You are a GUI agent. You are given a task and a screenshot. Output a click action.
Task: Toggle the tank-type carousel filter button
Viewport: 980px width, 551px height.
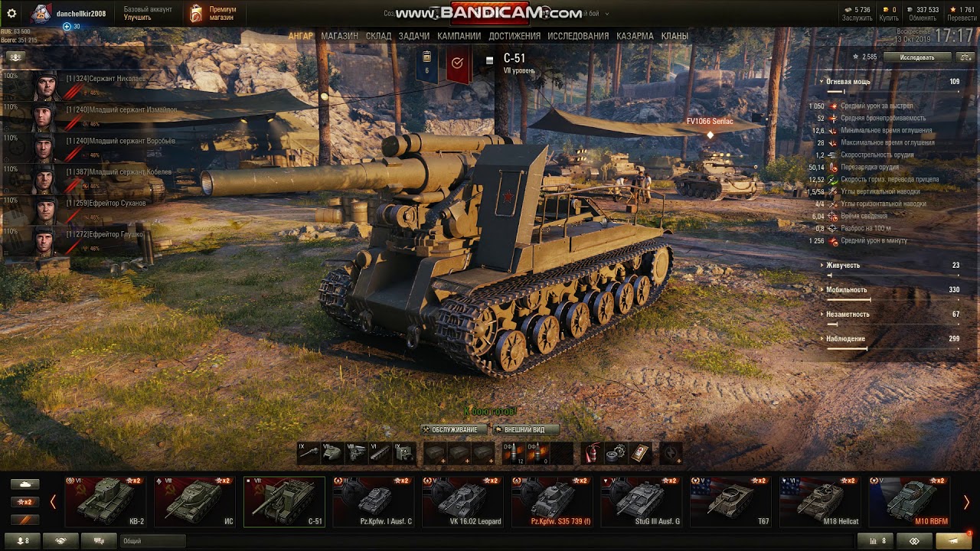25,484
